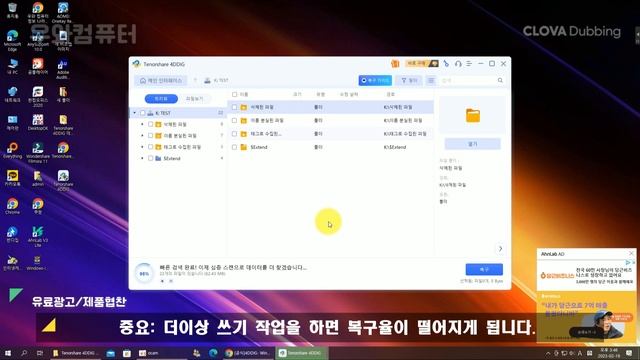This screenshot has height=360, width=640.
Task: Check the second sidebar folder checkbox
Action: [150, 135]
